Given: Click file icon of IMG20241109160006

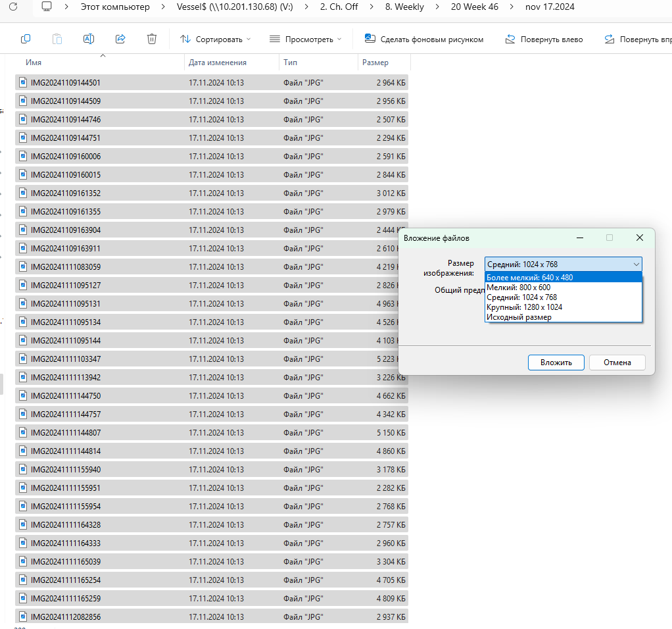Looking at the screenshot, I should [23, 156].
